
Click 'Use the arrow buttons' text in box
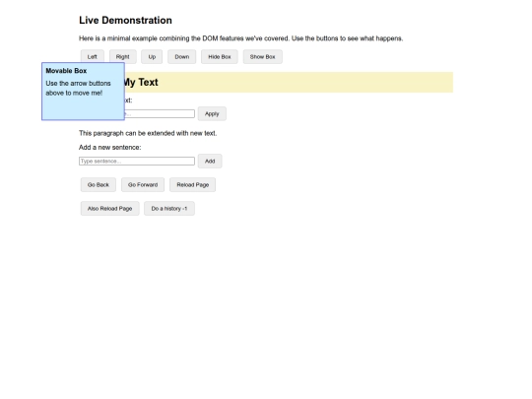coord(79,89)
